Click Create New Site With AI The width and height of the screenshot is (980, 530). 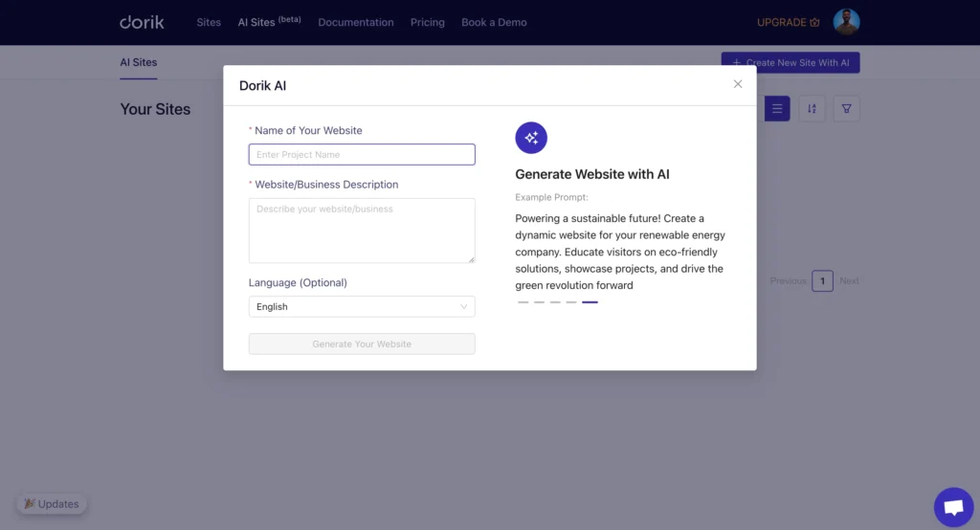point(791,62)
